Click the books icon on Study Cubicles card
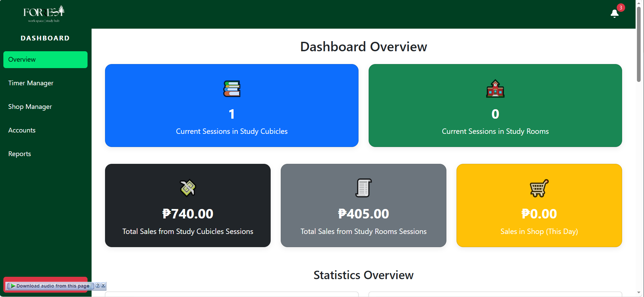Image resolution: width=644 pixels, height=297 pixels. pos(232,89)
